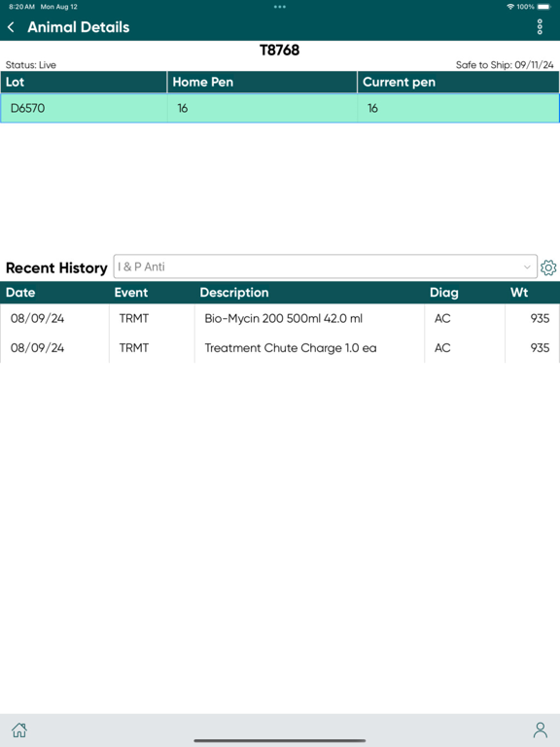The image size is (560, 747).
Task: Tap the battery status icon
Action: tap(544, 7)
